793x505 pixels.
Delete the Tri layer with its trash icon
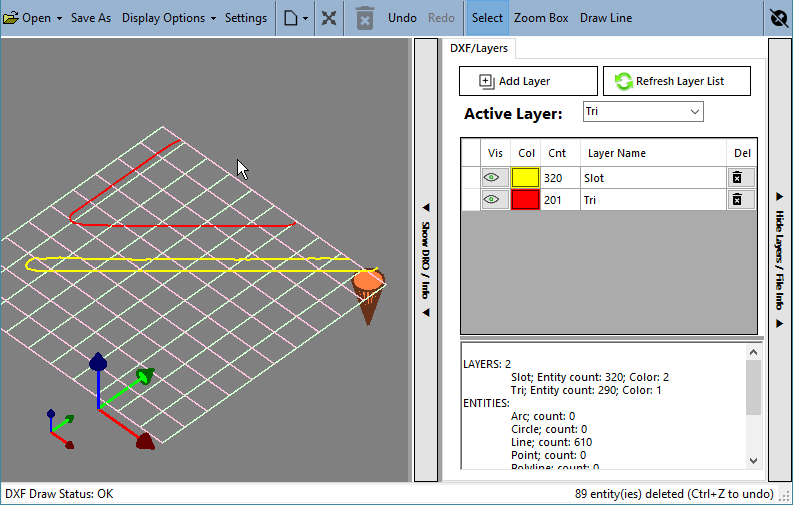click(737, 200)
